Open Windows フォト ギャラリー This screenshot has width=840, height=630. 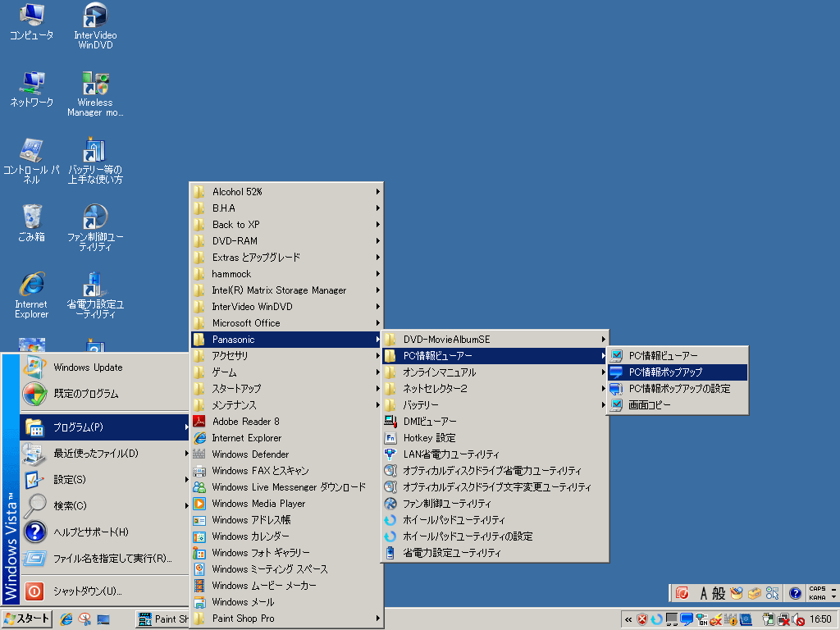click(x=286, y=553)
